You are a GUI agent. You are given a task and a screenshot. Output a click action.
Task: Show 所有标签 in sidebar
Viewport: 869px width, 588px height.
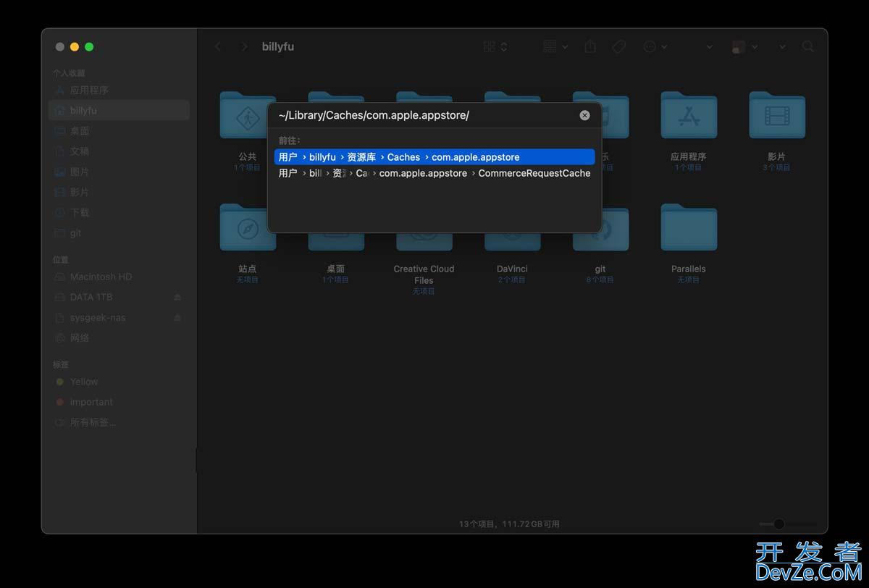[x=119, y=422]
